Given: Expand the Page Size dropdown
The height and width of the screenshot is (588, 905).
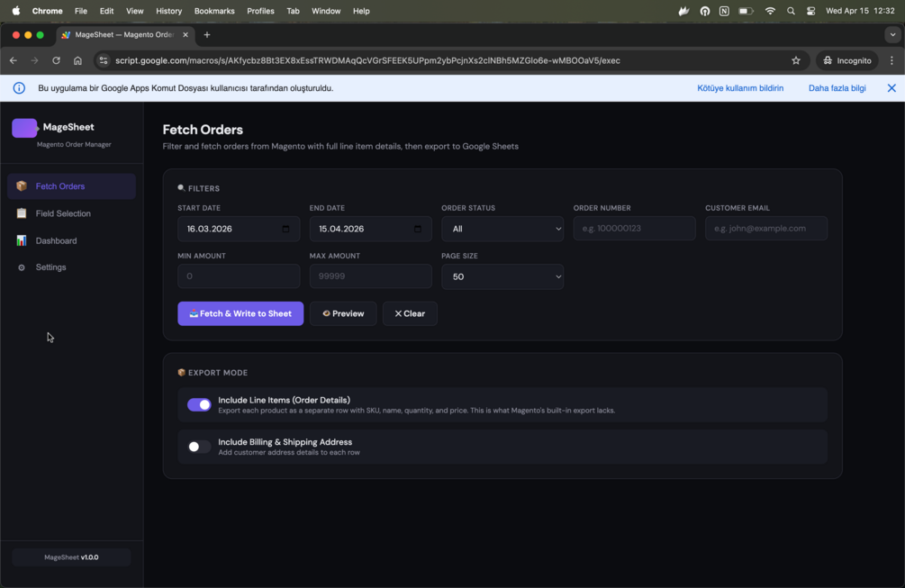Looking at the screenshot, I should (x=502, y=277).
